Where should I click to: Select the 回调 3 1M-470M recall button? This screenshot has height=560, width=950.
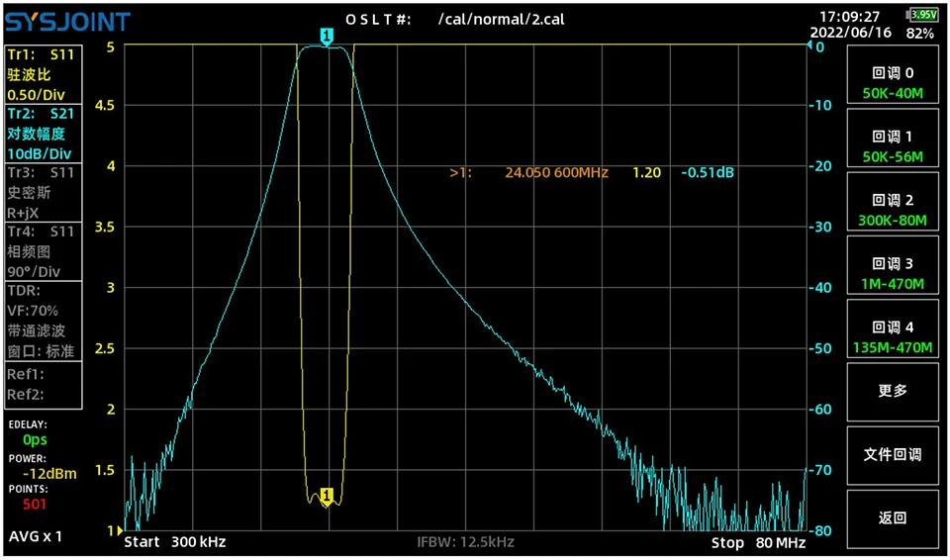pyautogui.click(x=893, y=266)
